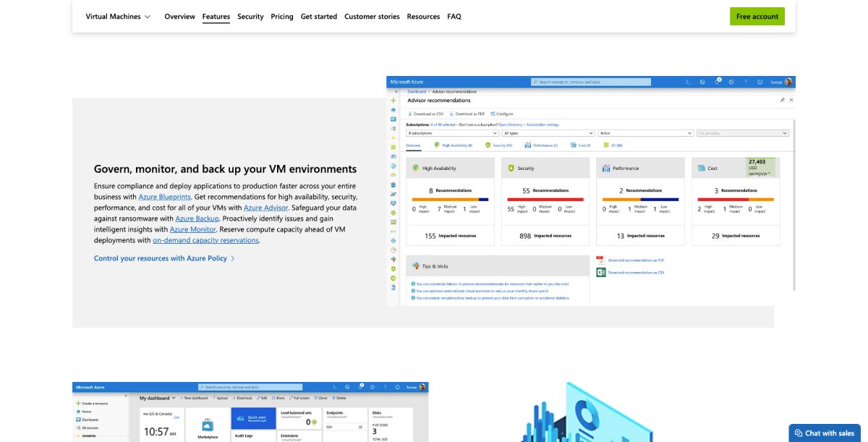Click the PDF icon for download recommendations
The height and width of the screenshot is (442, 868).
point(600,259)
